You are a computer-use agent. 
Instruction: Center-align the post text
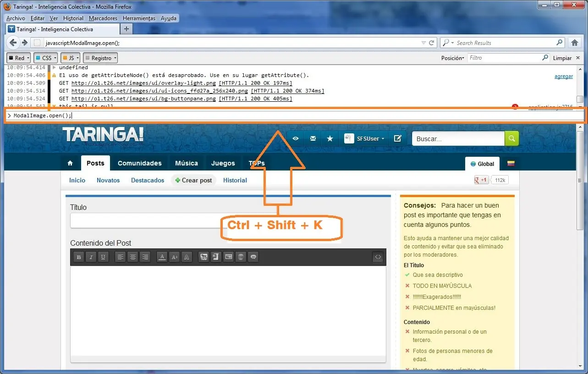132,257
